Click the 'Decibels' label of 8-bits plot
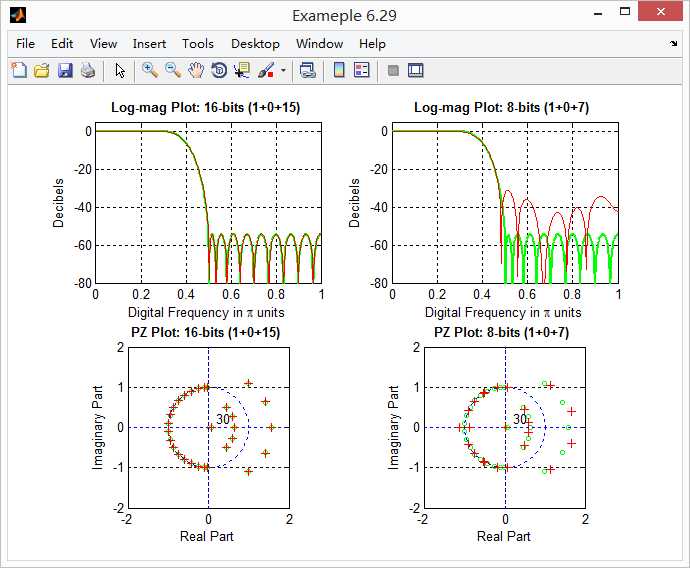This screenshot has height=568, width=690. pos(354,203)
